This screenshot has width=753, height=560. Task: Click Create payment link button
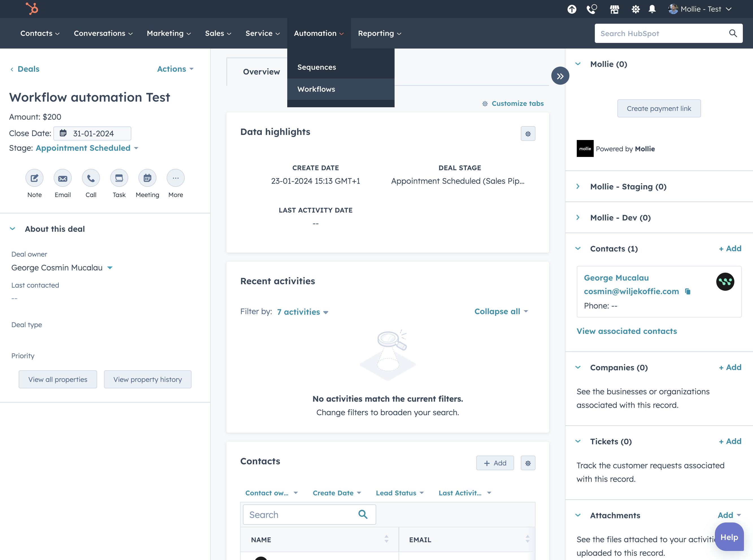click(x=659, y=108)
